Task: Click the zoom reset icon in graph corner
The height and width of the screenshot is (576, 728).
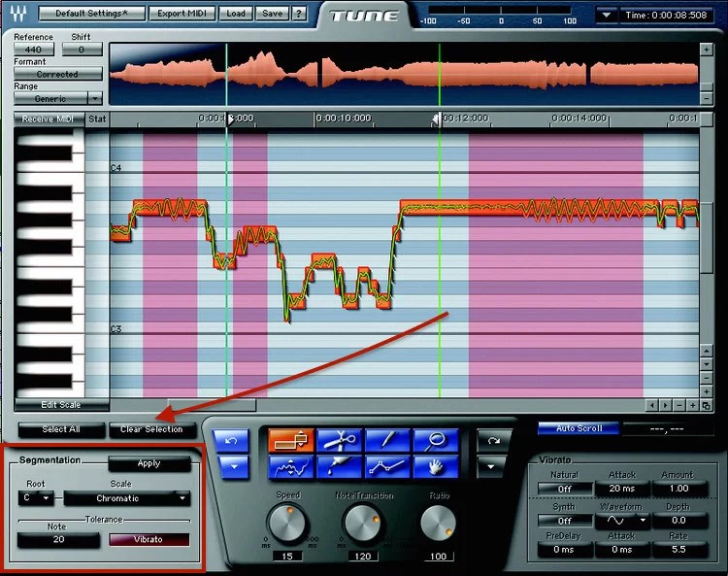Action: coord(707,405)
